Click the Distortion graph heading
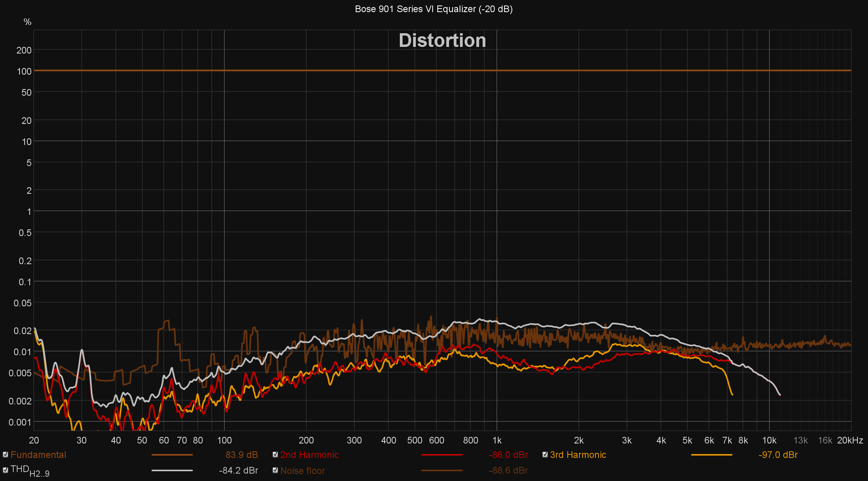This screenshot has height=481, width=868. pyautogui.click(x=442, y=41)
